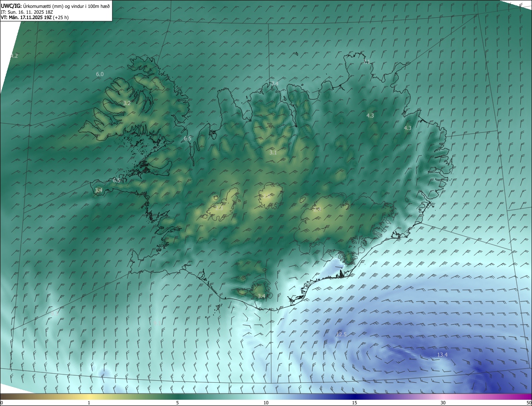Click the '1' tick label on the color scale
The image size is (532, 406).
[x=89, y=403]
